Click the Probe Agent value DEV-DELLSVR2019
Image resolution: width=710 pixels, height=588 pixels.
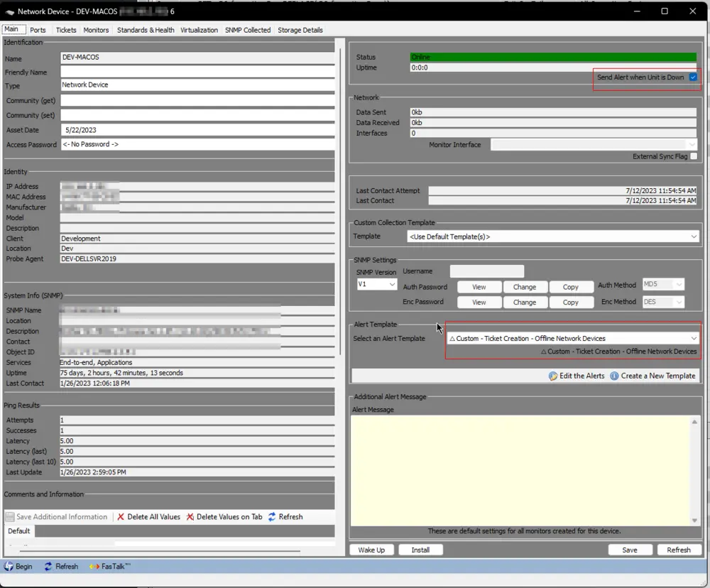pyautogui.click(x=89, y=259)
